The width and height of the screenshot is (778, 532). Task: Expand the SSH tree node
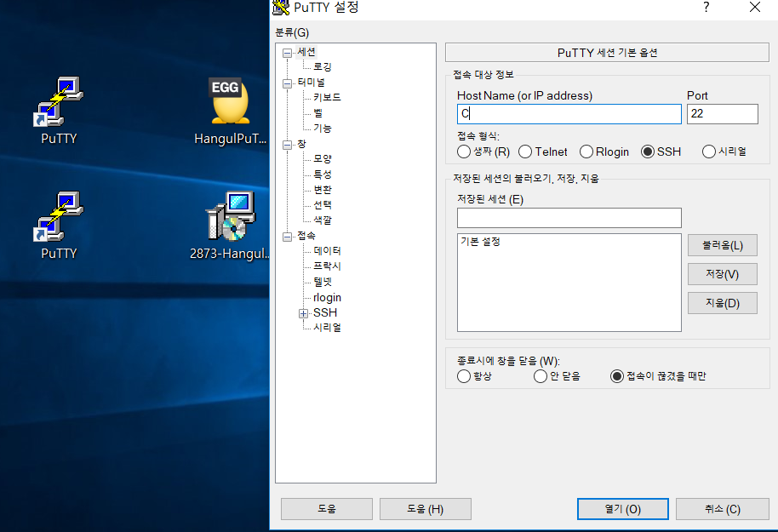303,313
